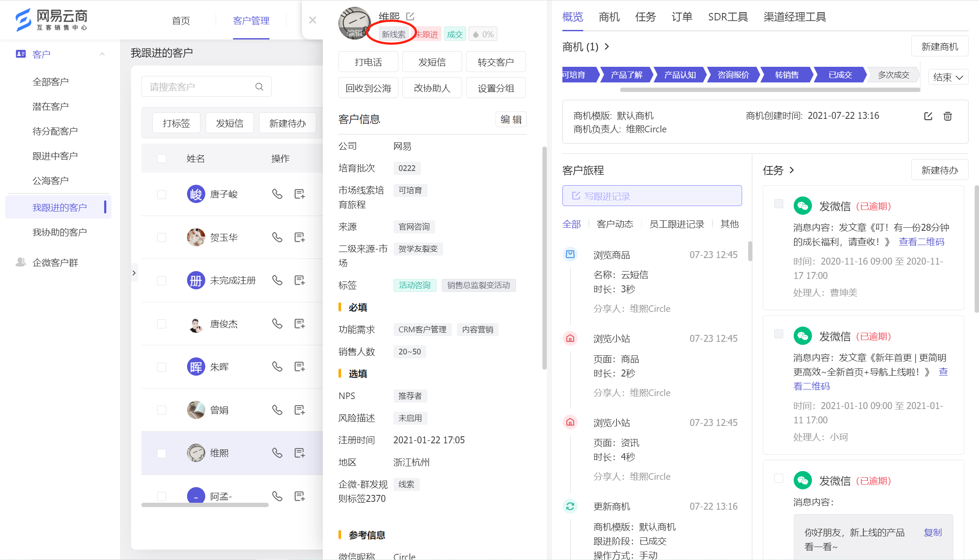Copy message with 复制 link
The image size is (979, 560).
click(x=933, y=532)
